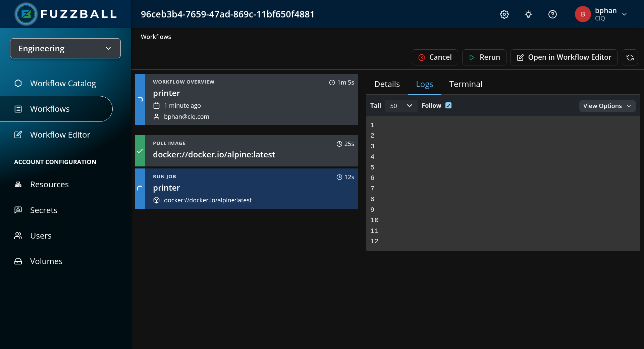Click Open in Workflow Editor
This screenshot has height=349, width=644.
pyautogui.click(x=564, y=57)
